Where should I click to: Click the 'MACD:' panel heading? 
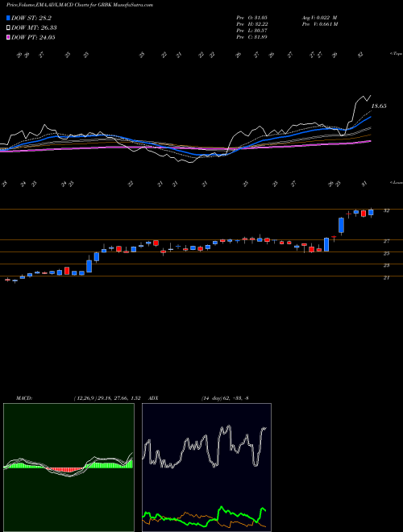23,398
